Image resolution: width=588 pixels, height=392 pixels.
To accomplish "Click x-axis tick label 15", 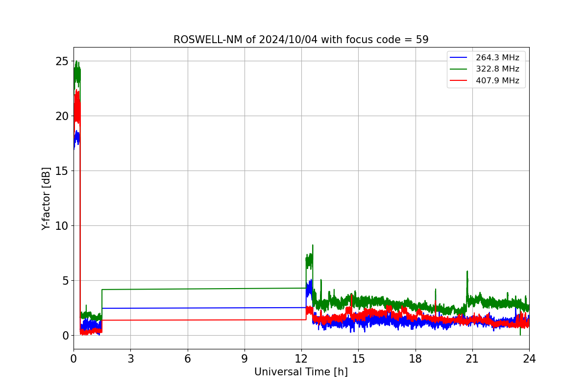I will [x=358, y=359].
